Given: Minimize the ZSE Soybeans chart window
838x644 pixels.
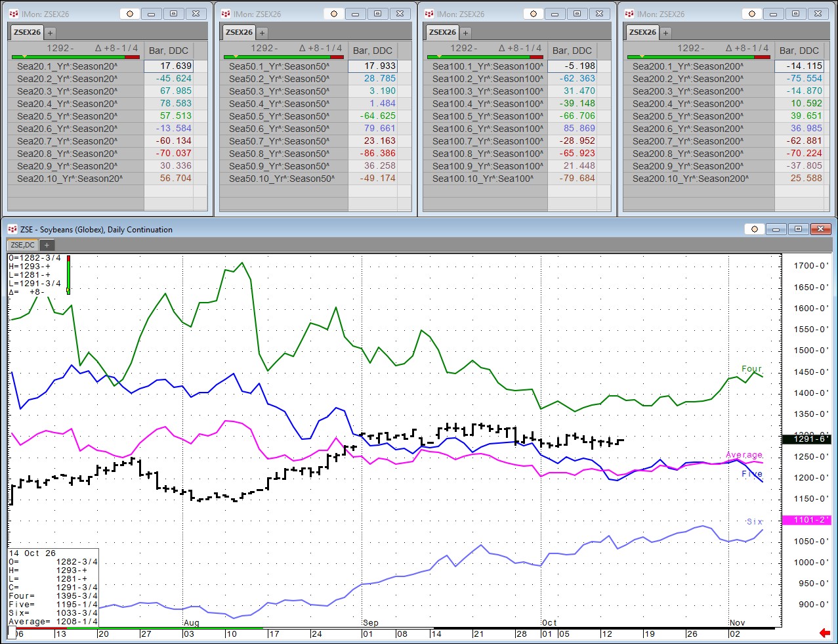Looking at the screenshot, I should tap(776, 229).
